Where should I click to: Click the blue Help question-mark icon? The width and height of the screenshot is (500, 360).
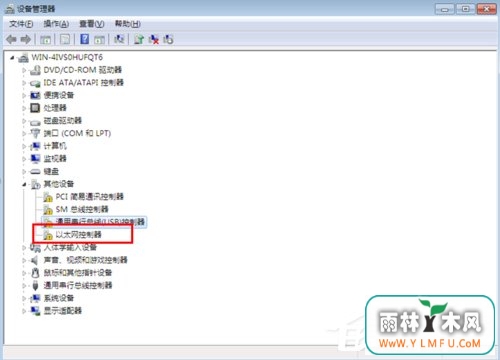85,39
